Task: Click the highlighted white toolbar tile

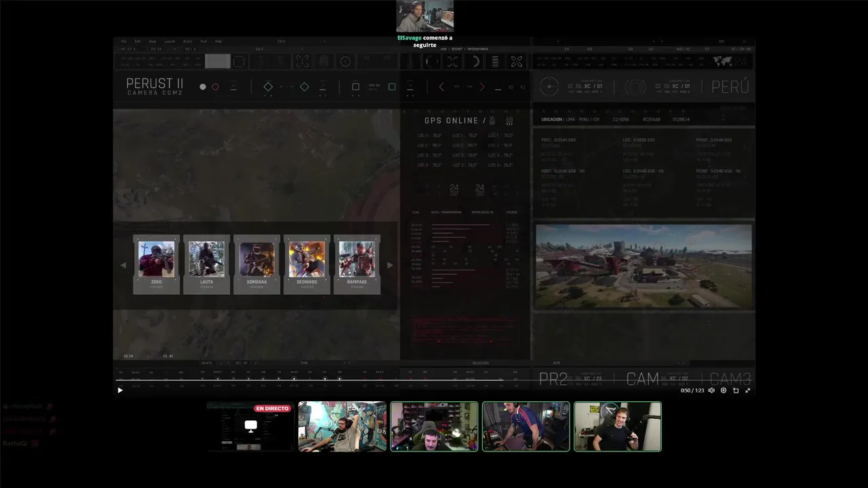Action: tap(218, 62)
